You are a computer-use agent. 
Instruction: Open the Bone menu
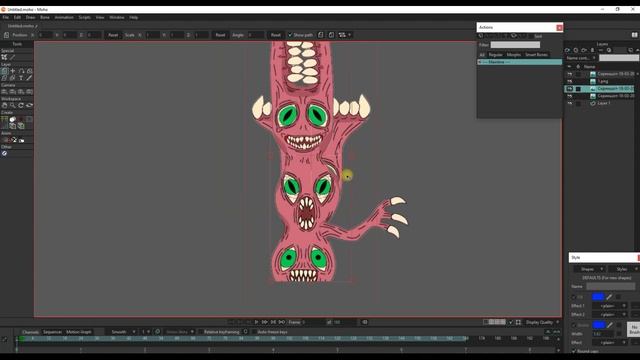click(45, 18)
